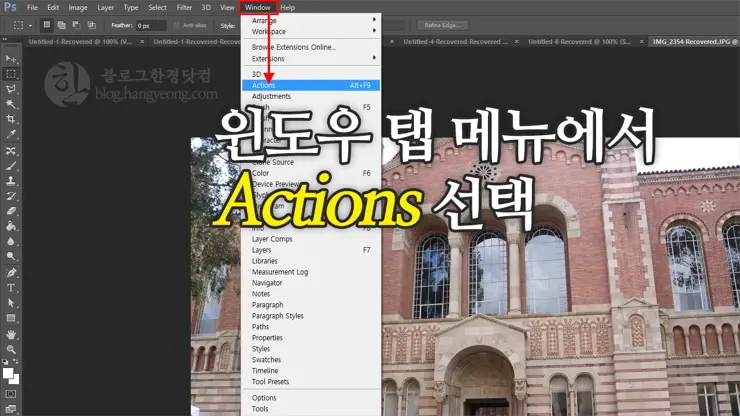The height and width of the screenshot is (416, 740).
Task: Choose Layers from Window menu
Action: (x=311, y=250)
